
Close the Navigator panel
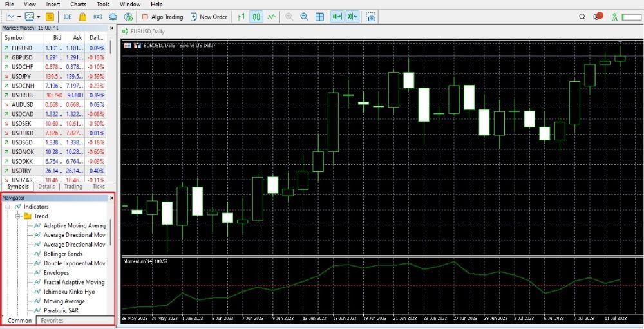(111, 198)
